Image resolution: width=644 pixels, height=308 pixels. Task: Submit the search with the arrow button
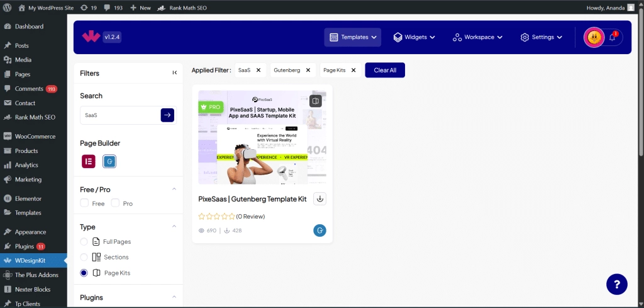[167, 115]
